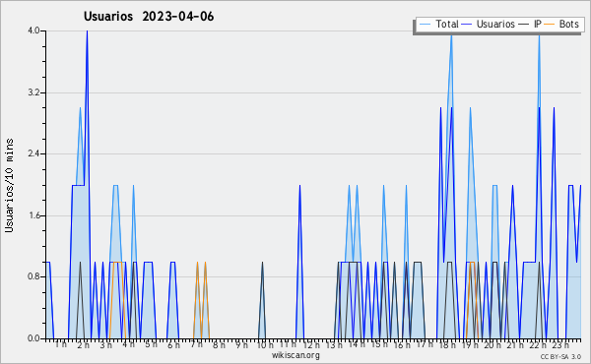Click the y-axis value 3.2
The image size is (591, 364).
pos(33,92)
